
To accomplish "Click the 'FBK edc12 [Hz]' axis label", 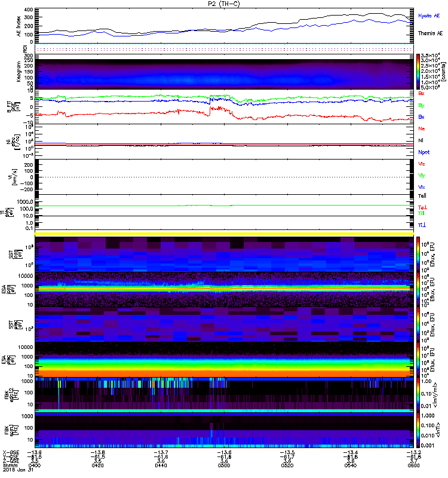I will coord(12,395).
